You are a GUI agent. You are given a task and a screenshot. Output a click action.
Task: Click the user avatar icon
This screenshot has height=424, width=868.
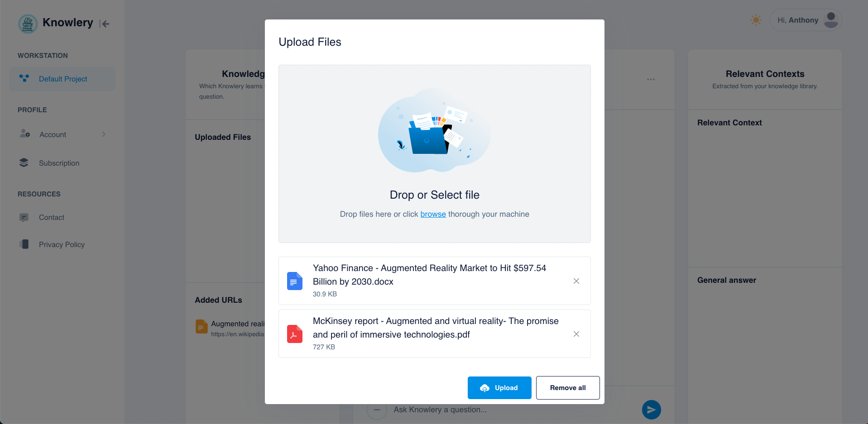(x=831, y=20)
